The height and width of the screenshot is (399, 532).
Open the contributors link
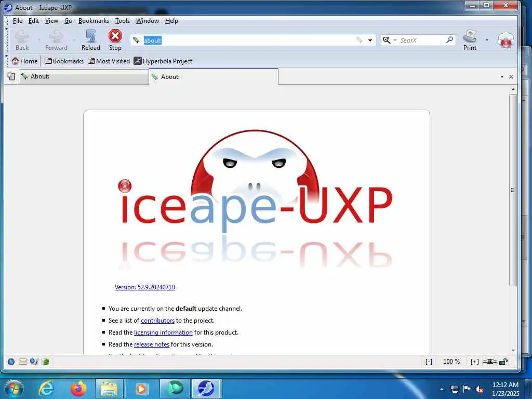click(157, 321)
